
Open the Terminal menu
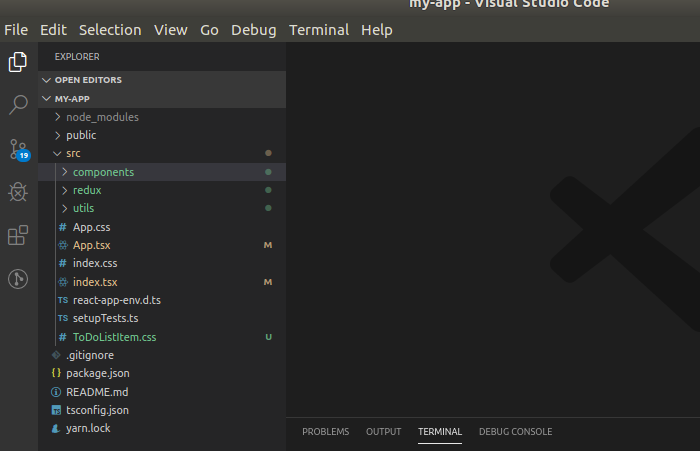point(319,30)
